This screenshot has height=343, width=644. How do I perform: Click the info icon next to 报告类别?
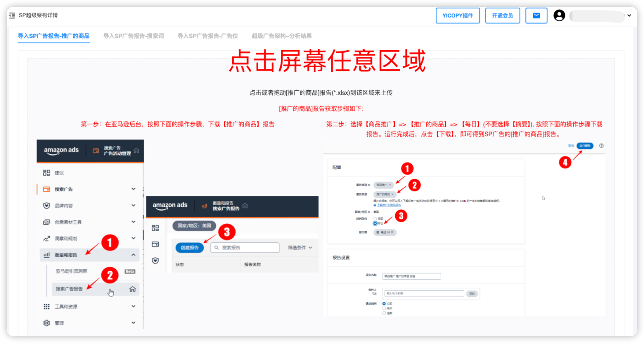[370, 185]
